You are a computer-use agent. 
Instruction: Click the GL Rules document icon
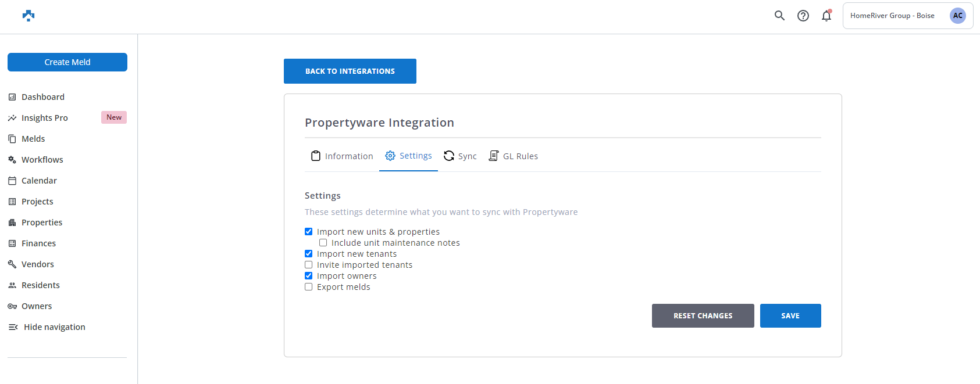(494, 156)
